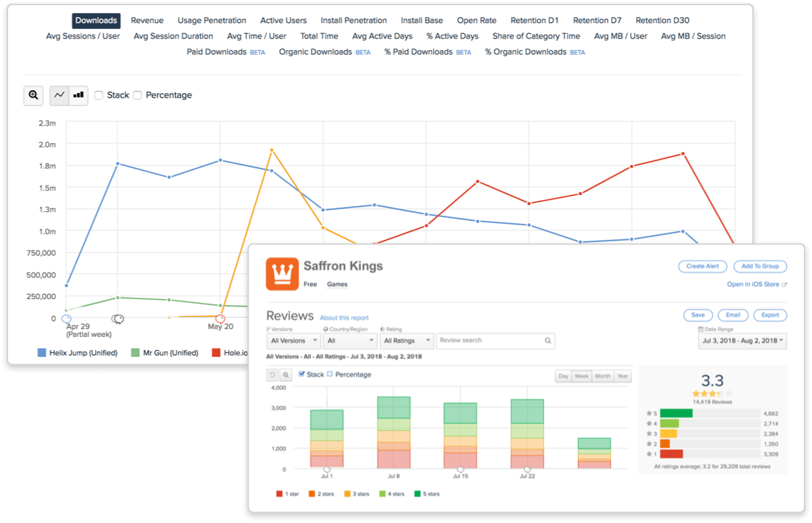Screen dimensions: 812x523
Task: Open the All Versions dropdown
Action: (x=294, y=341)
